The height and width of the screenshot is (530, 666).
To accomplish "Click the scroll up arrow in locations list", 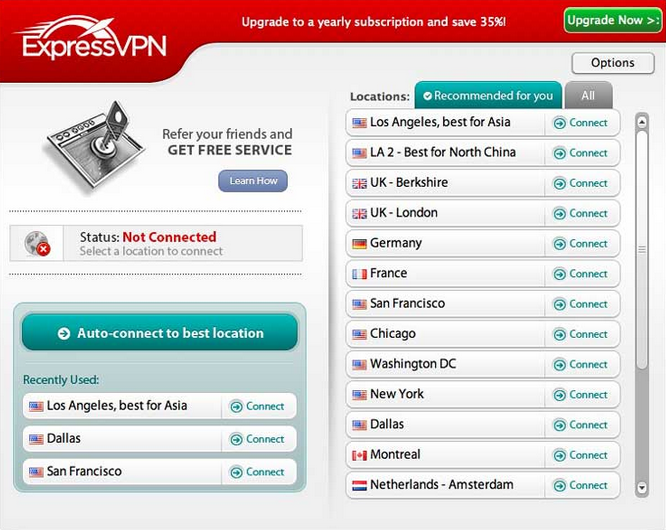I will click(642, 120).
